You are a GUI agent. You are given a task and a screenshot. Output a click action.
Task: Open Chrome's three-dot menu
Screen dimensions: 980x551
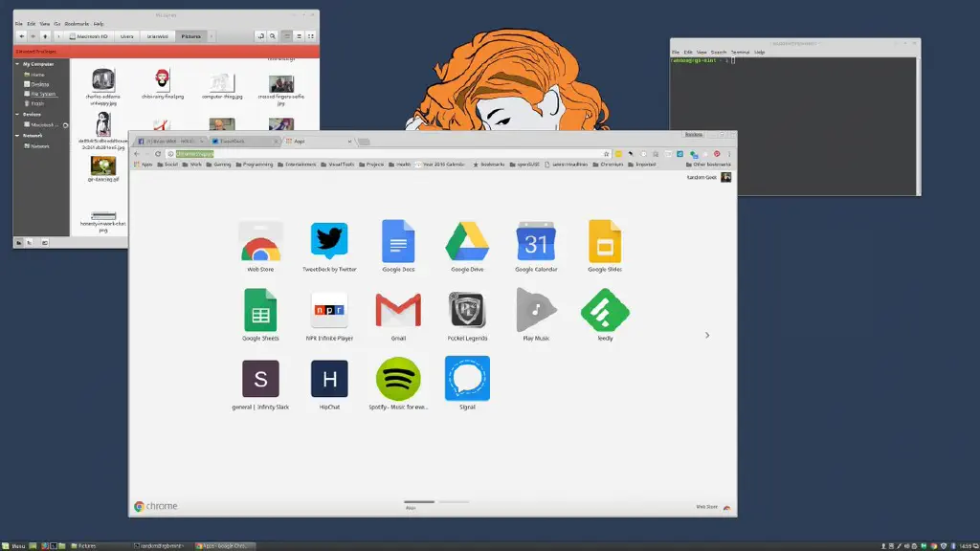(728, 154)
